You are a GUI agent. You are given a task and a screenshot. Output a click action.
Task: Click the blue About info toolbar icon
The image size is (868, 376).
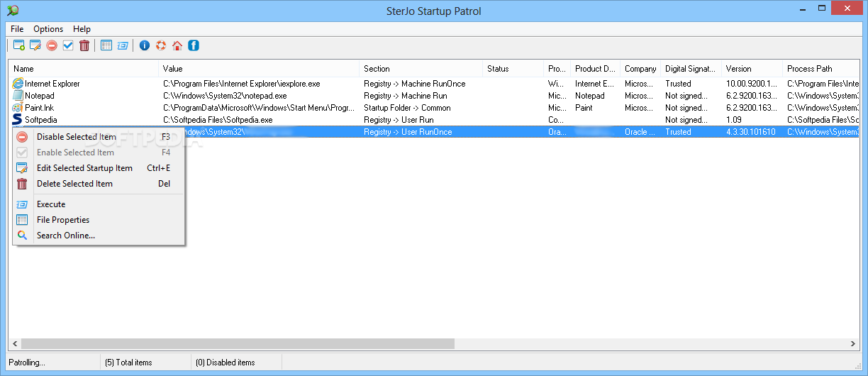coord(145,45)
